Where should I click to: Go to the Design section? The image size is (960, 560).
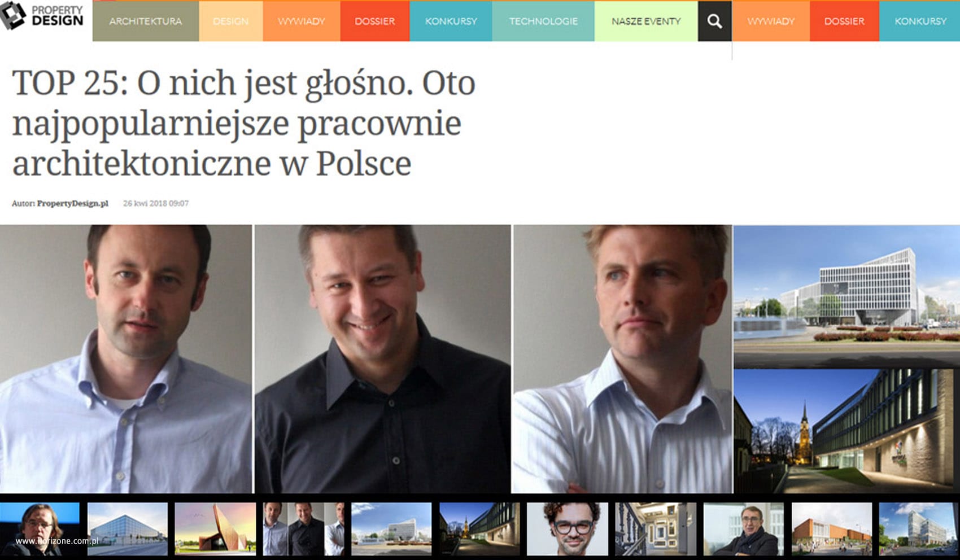(230, 21)
